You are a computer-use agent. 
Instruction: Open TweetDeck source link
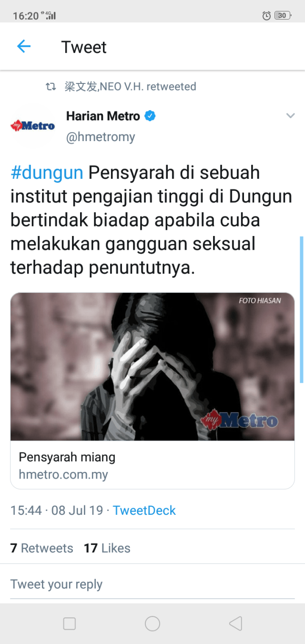tap(144, 511)
